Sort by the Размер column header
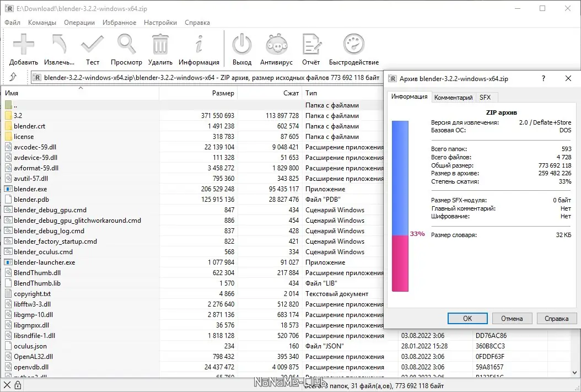 point(198,93)
